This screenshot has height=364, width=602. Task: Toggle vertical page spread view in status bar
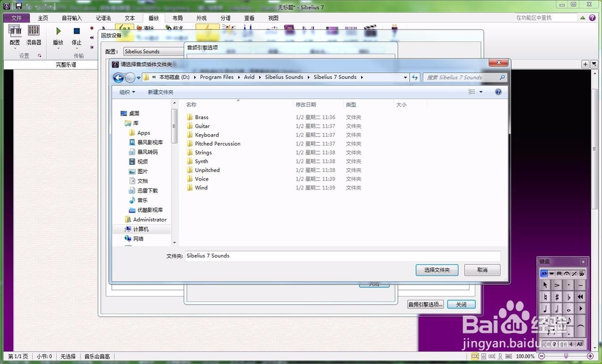point(484,356)
